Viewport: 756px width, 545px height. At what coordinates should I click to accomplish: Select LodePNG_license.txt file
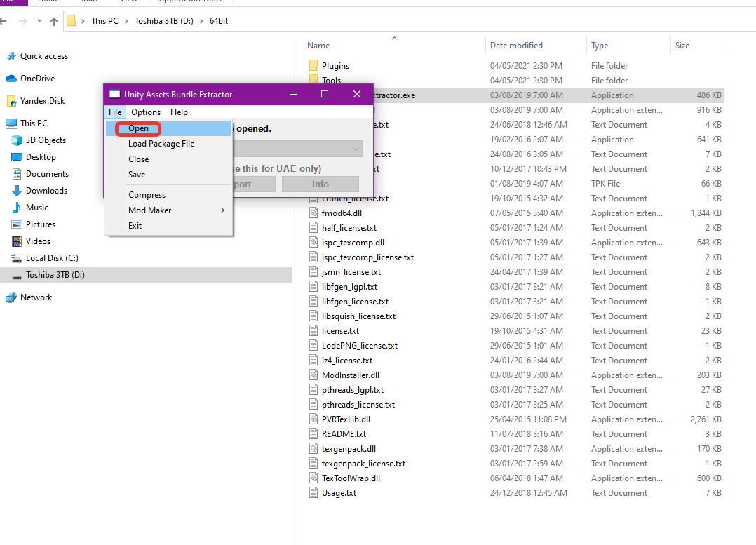pos(515,346)
